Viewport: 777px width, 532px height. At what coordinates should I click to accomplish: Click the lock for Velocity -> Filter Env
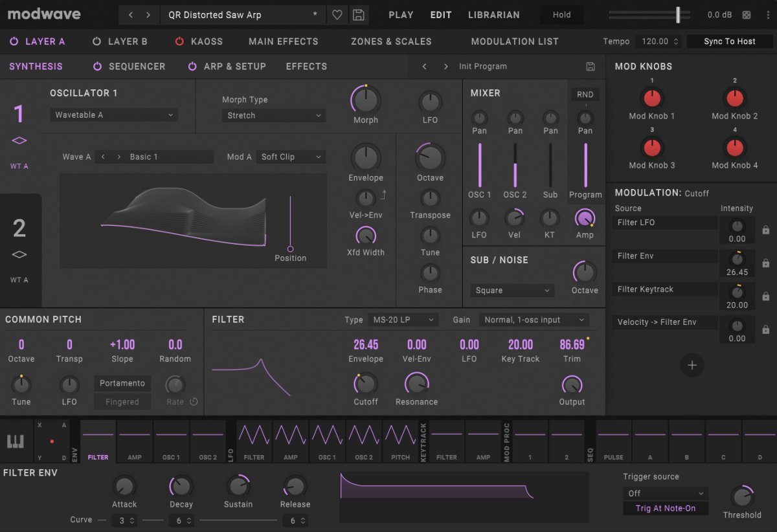(766, 329)
